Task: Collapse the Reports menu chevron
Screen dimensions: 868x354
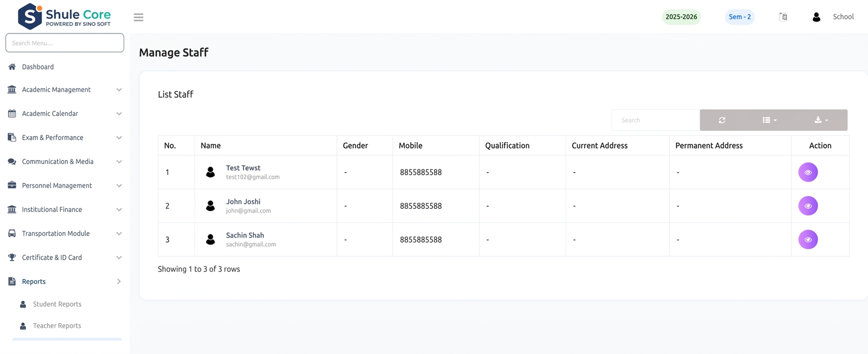Action: coord(119,281)
